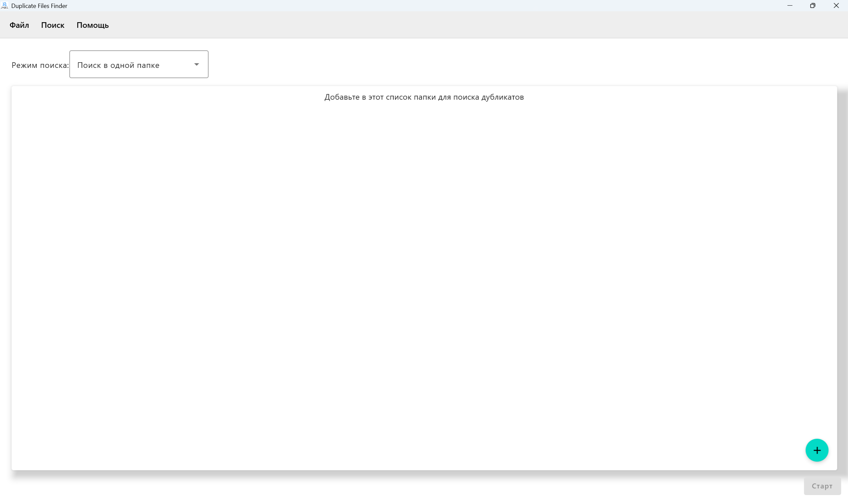Open the Файл menu
Viewport: 848px width, 504px height.
click(x=19, y=25)
